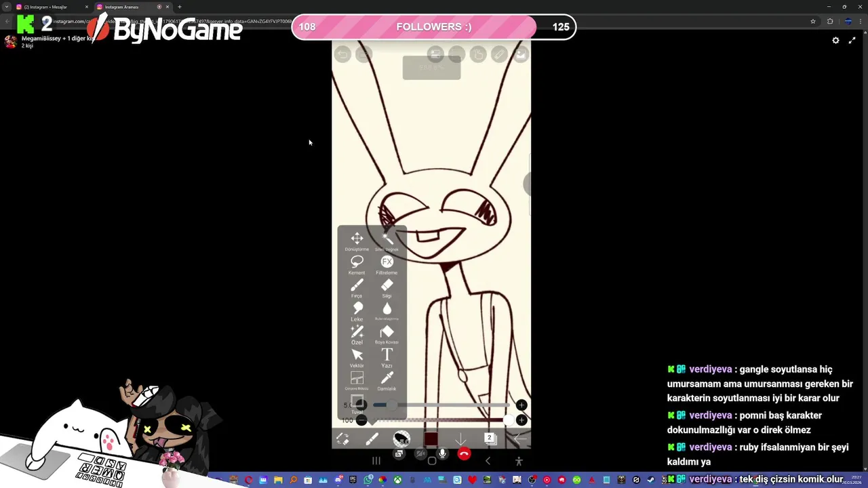
Task: Open a new browser tab
Action: coord(179,7)
